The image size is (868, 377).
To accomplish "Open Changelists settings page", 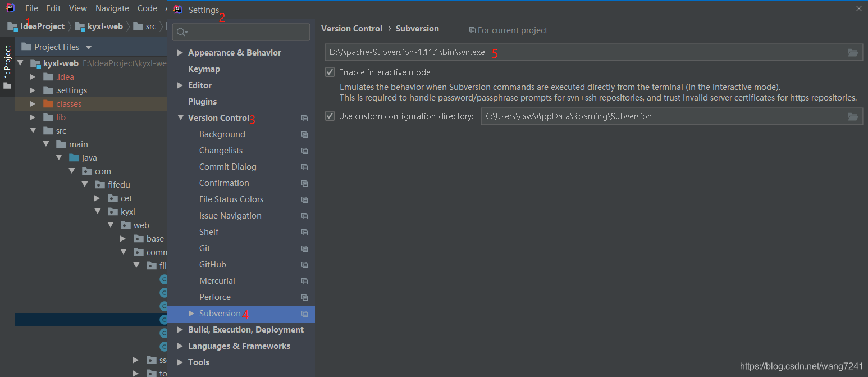I will (x=221, y=151).
